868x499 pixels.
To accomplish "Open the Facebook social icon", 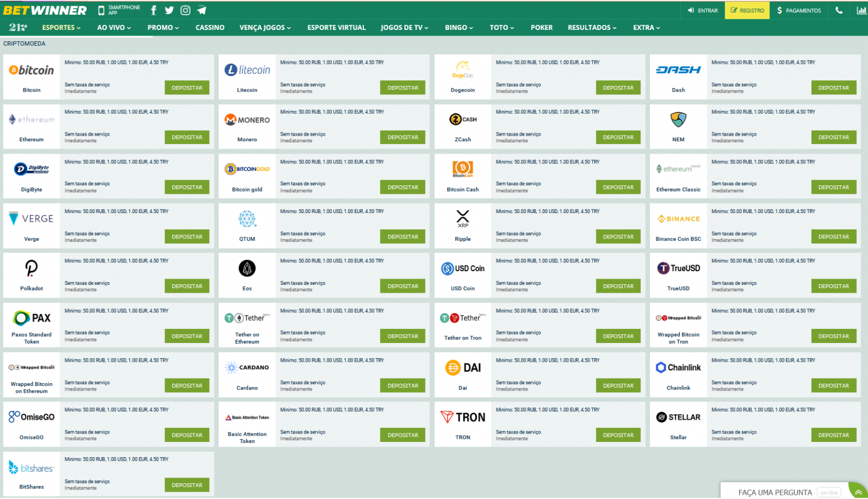I will (154, 10).
